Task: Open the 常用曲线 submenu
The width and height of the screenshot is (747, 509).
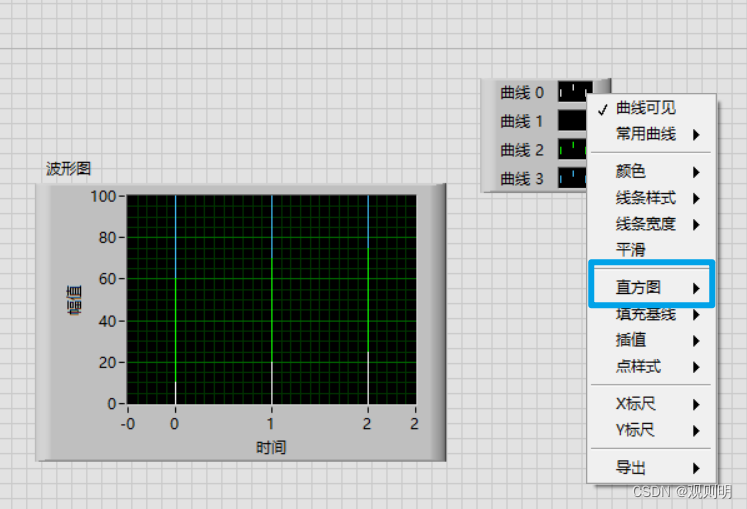Action: [651, 134]
